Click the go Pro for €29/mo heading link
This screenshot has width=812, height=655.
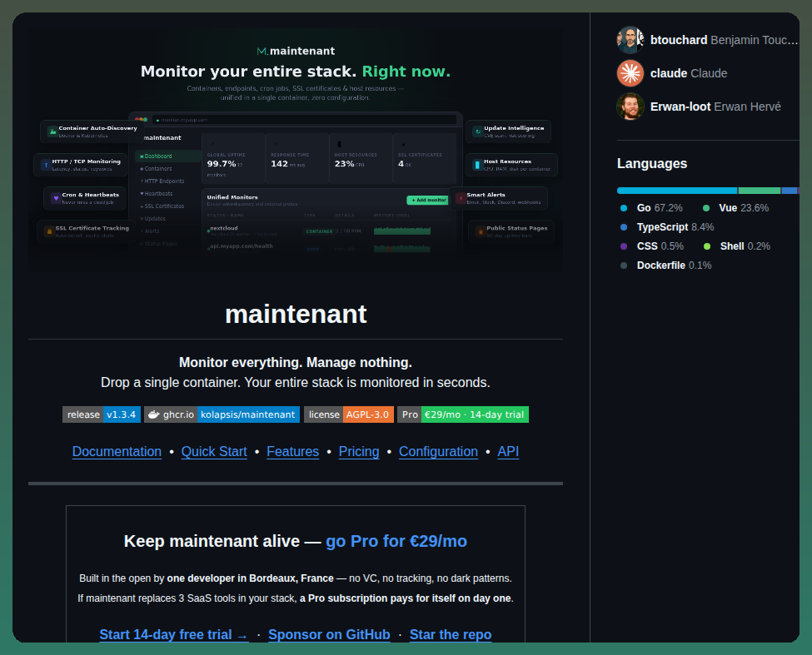(396, 541)
